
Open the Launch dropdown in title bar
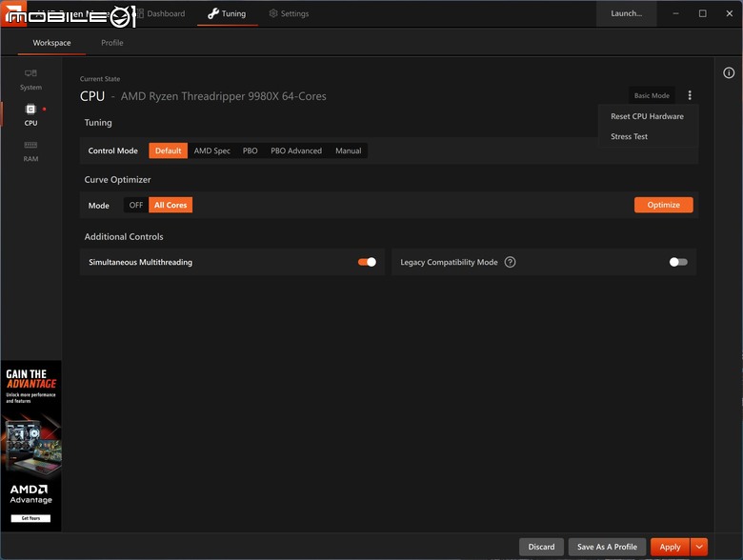click(626, 13)
